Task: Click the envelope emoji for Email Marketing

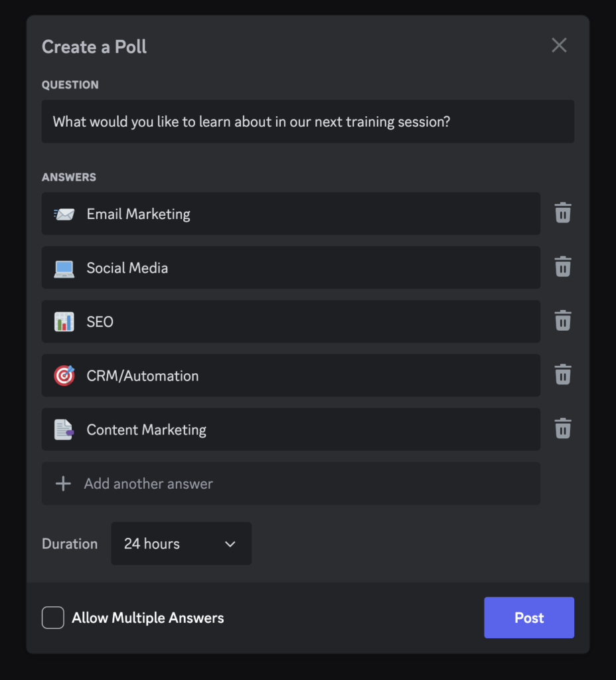Action: [62, 214]
